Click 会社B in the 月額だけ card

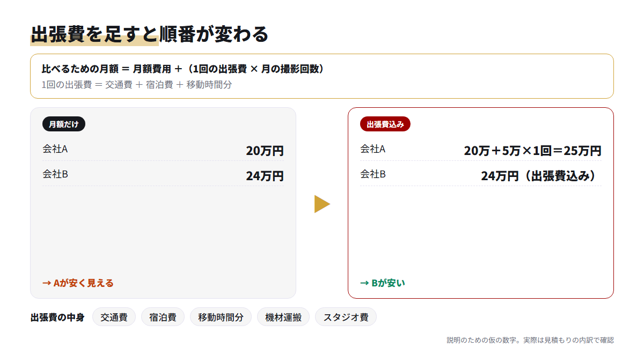click(55, 174)
